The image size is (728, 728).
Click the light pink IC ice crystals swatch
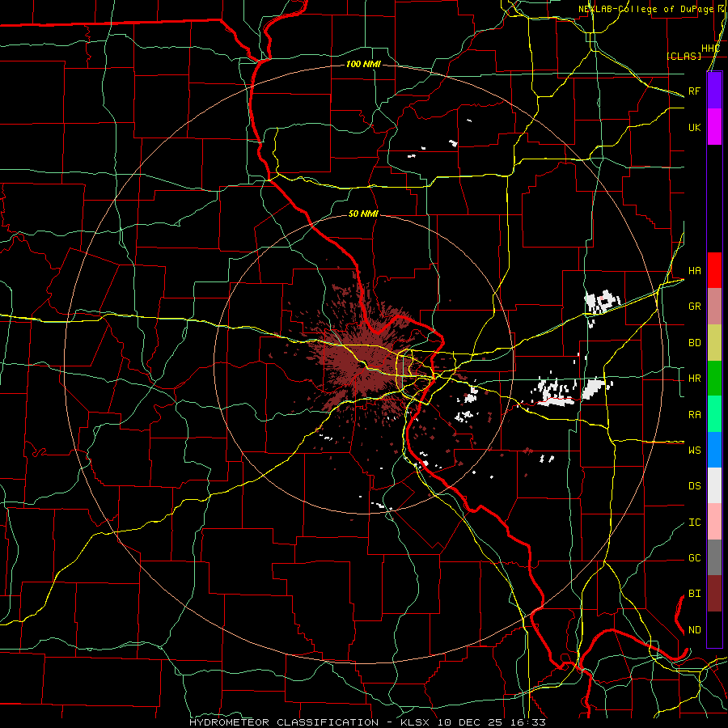(714, 522)
